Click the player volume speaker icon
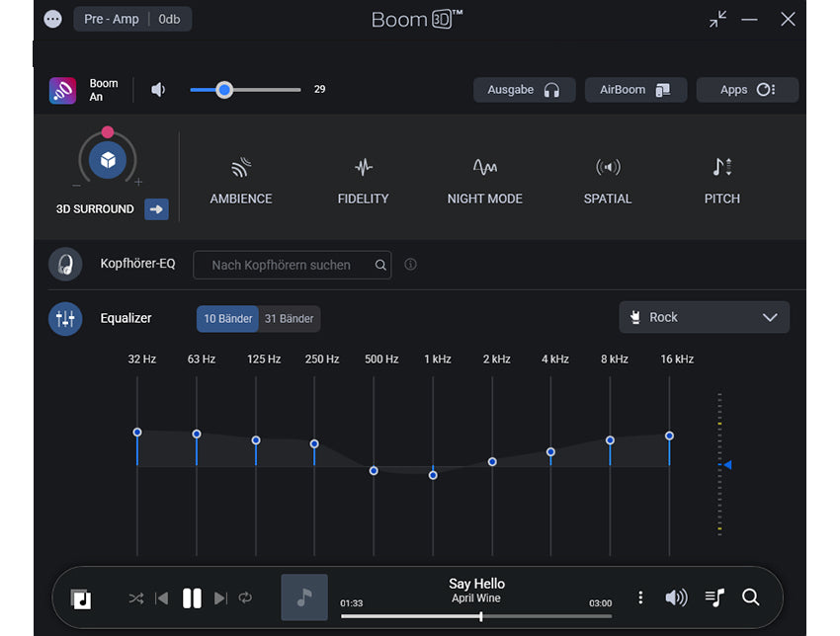The height and width of the screenshot is (636, 840). click(676, 597)
